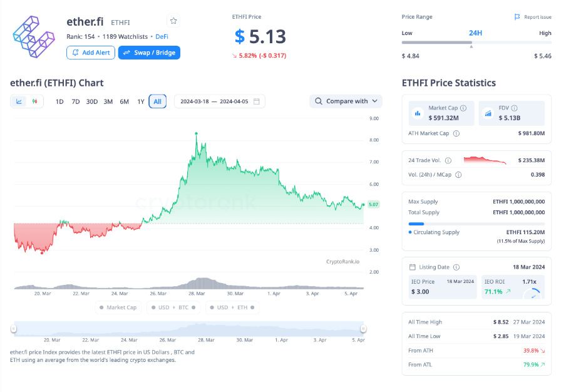Click the CryptoRank.io chart credit
The image size is (571, 392).
(342, 262)
